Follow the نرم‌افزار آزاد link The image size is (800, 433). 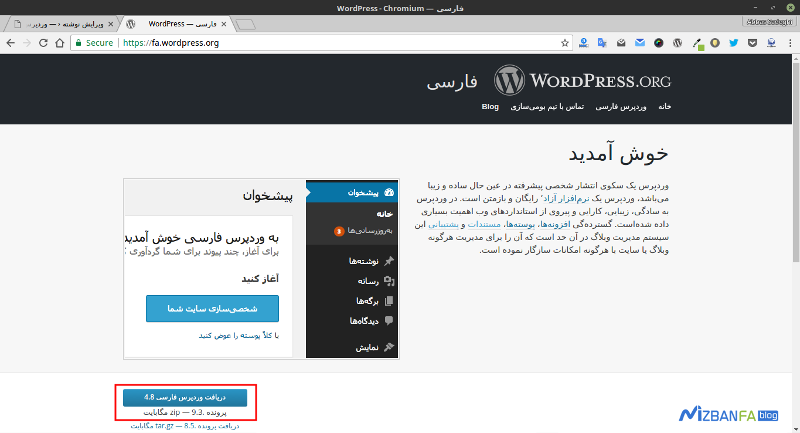(566, 198)
